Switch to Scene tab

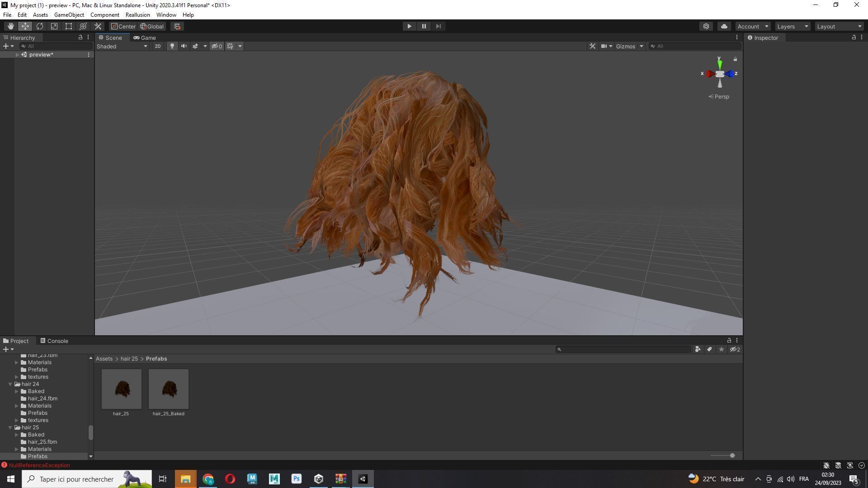pyautogui.click(x=111, y=38)
